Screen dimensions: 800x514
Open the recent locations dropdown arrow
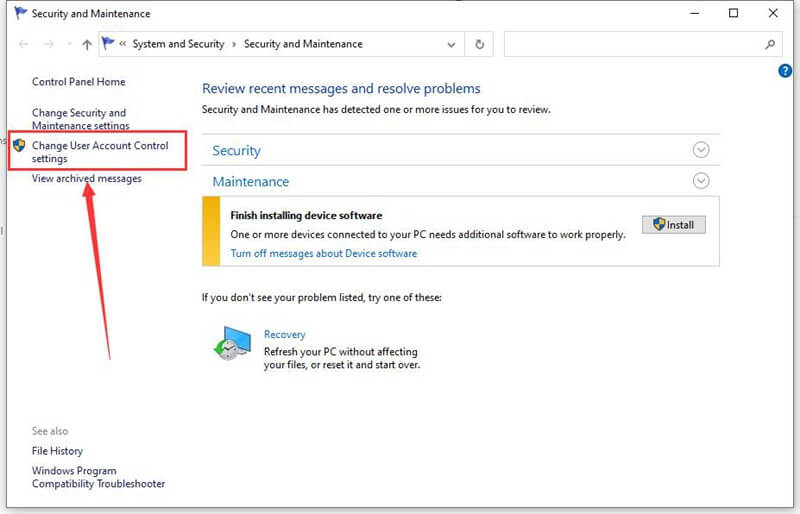coord(69,44)
